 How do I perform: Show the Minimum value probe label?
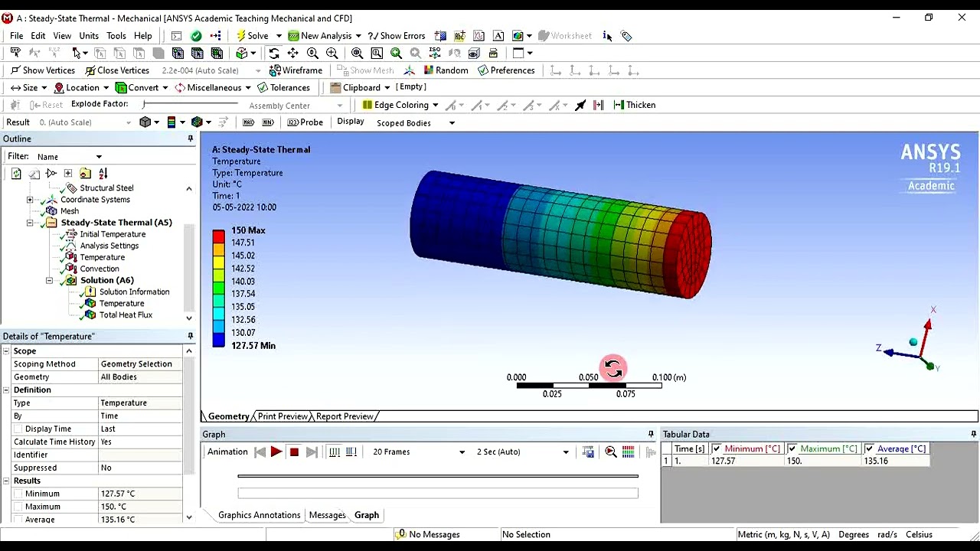tap(267, 122)
